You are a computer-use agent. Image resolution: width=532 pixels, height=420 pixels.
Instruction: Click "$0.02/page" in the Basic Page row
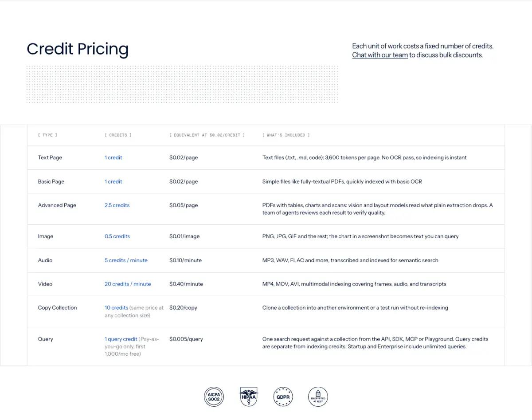click(x=184, y=181)
